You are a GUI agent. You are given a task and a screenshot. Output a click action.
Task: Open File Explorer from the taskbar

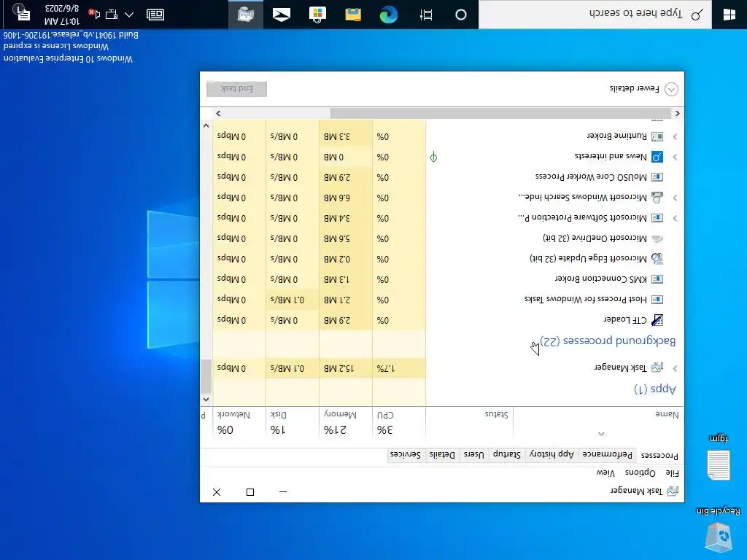click(x=353, y=15)
